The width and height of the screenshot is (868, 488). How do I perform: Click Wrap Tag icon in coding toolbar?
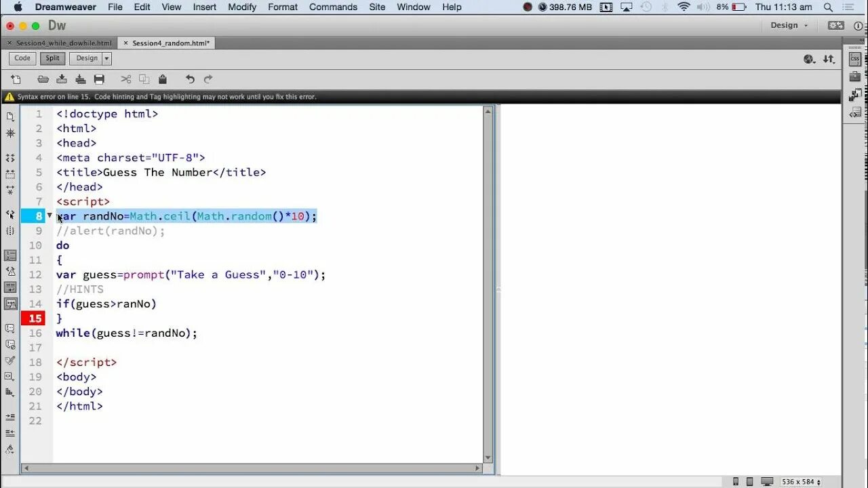point(10,361)
